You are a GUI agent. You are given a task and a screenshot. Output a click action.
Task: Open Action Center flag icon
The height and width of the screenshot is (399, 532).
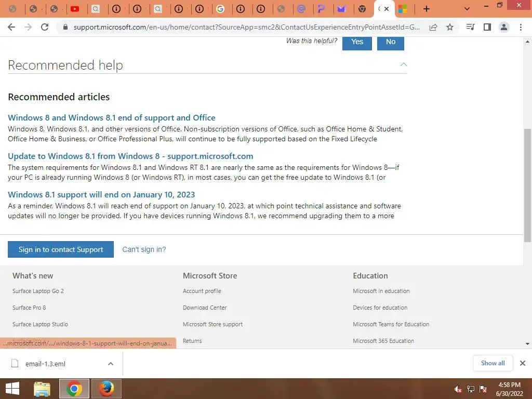[x=483, y=389]
